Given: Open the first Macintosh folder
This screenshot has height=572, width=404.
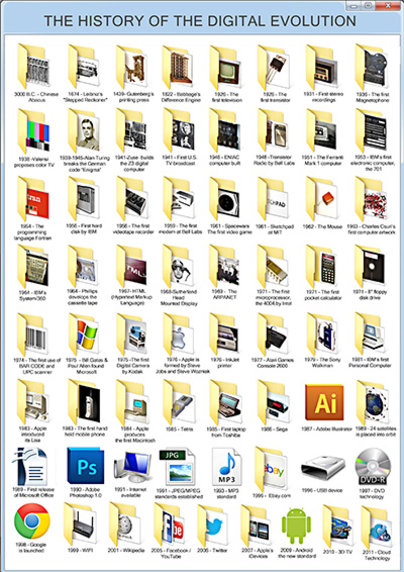Looking at the screenshot, I should [132, 402].
